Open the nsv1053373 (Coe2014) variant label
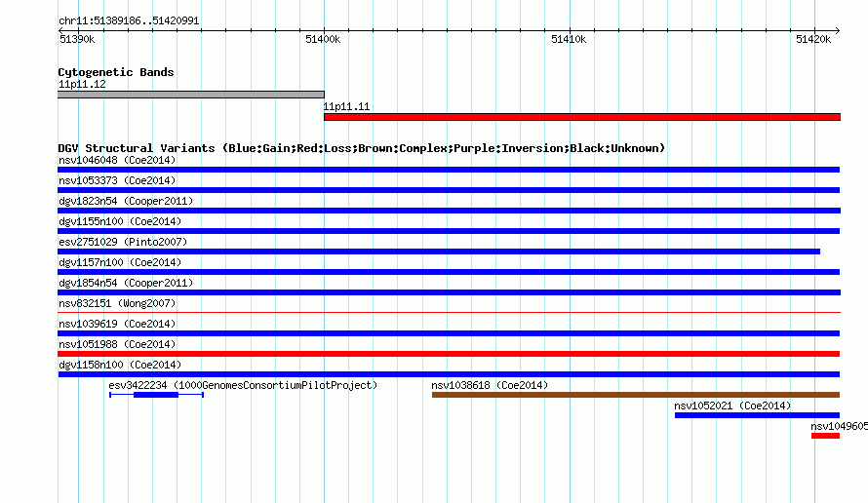The height and width of the screenshot is (503, 868). 117,181
